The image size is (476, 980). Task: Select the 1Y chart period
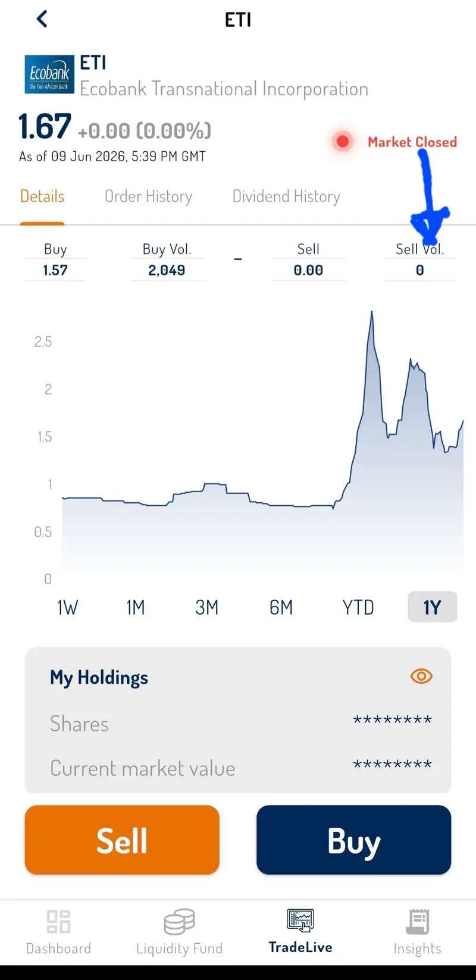click(x=433, y=607)
